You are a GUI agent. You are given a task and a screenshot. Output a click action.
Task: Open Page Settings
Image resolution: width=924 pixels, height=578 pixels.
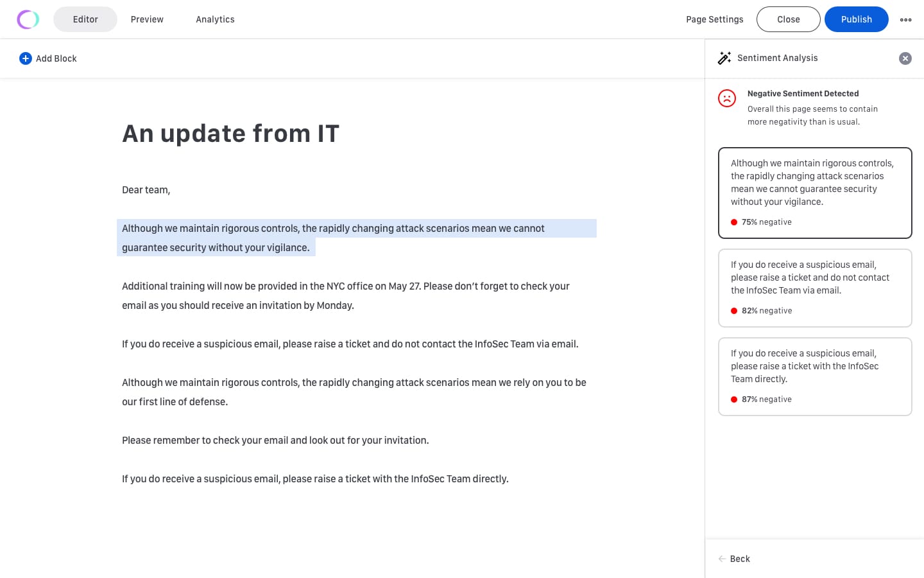tap(714, 19)
